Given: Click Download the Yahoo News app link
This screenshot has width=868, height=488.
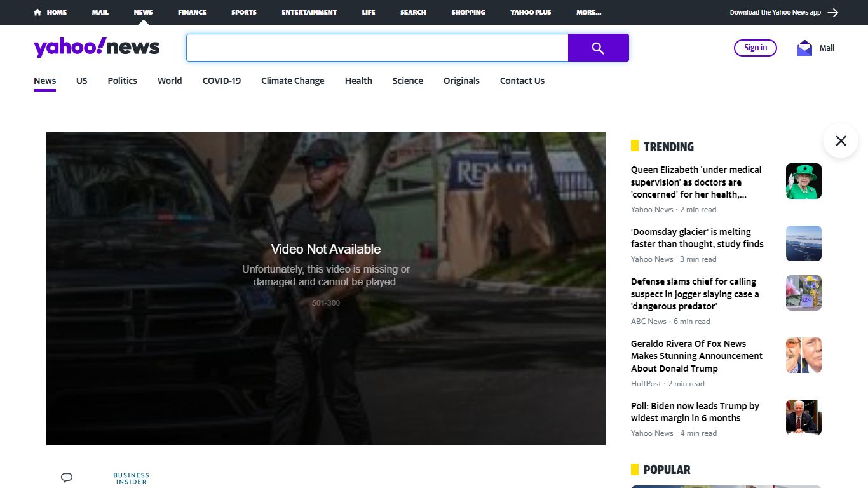Looking at the screenshot, I should tap(775, 12).
